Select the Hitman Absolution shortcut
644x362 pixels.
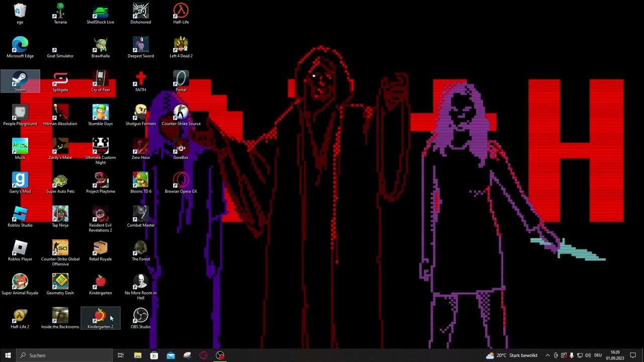[x=60, y=116]
